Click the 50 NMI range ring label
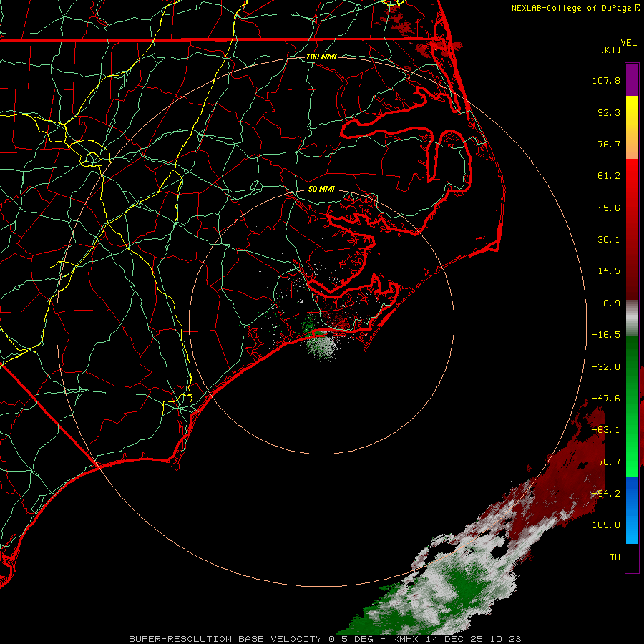The height and width of the screenshot is (644, 644). tap(321, 189)
